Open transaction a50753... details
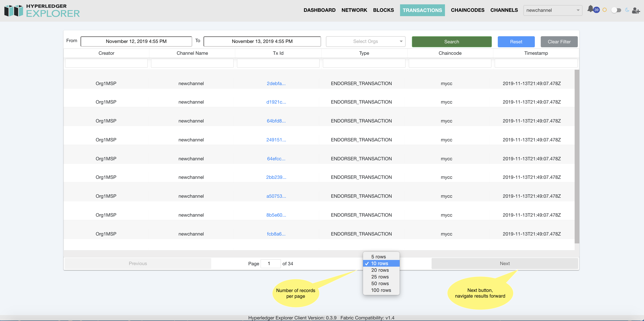644x321 pixels. point(276,196)
